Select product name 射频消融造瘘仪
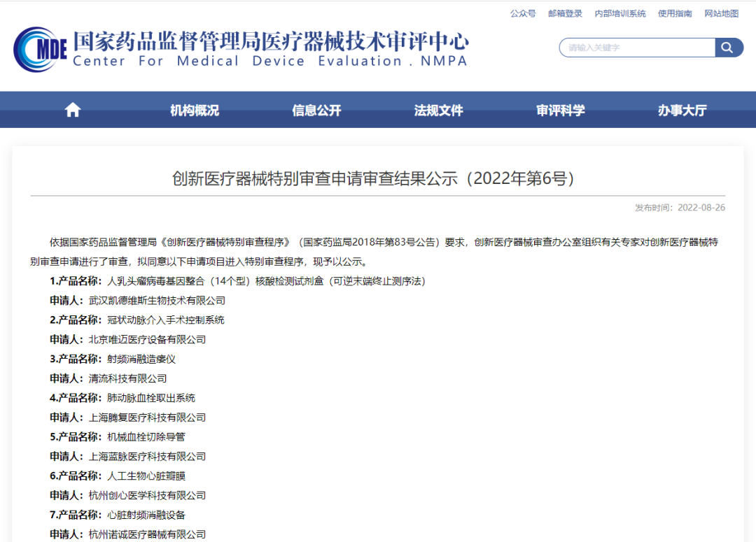 (x=141, y=359)
